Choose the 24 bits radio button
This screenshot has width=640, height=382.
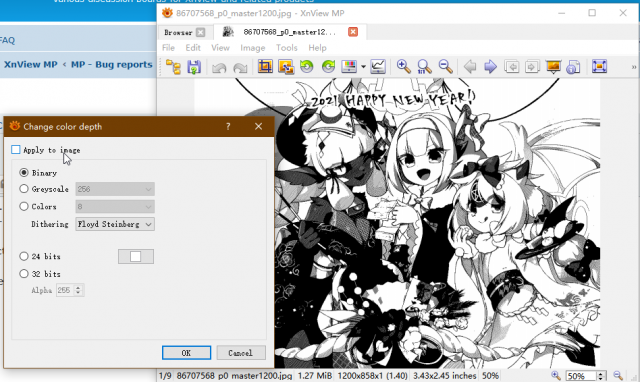pyautogui.click(x=24, y=256)
